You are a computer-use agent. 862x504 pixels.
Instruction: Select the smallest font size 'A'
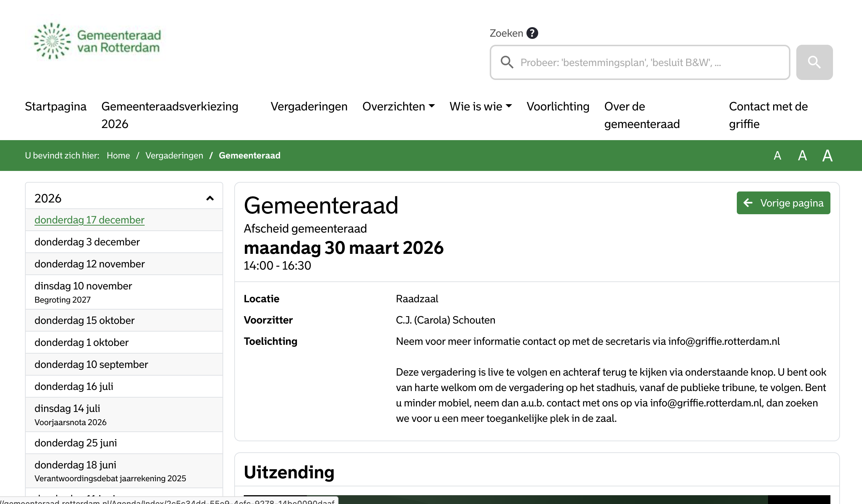(777, 156)
